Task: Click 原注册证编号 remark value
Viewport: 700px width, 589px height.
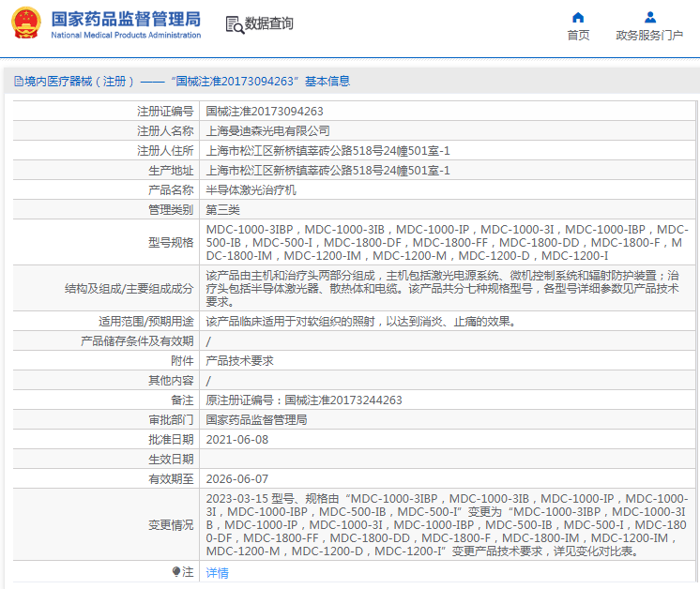Action: (304, 400)
